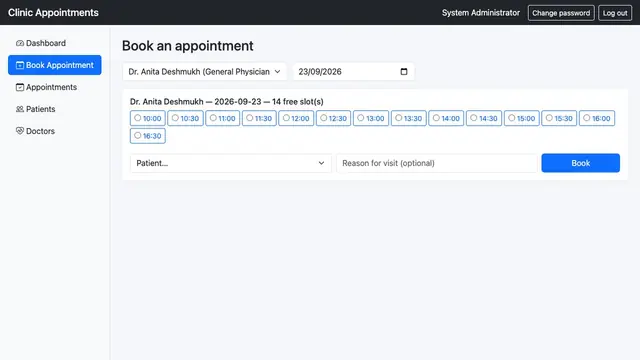The image size is (640, 360).
Task: Choose the 15:00 time slot
Action: pyautogui.click(x=522, y=118)
